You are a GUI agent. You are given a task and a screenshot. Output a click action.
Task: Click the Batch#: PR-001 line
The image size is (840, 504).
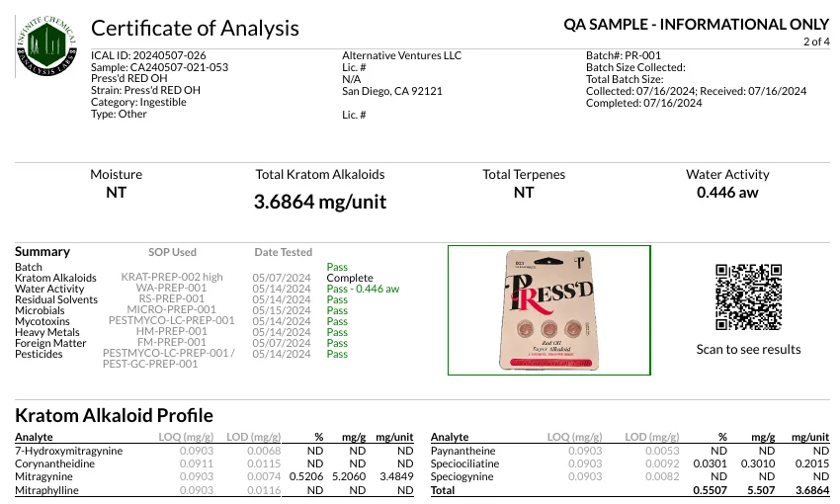[x=624, y=55]
